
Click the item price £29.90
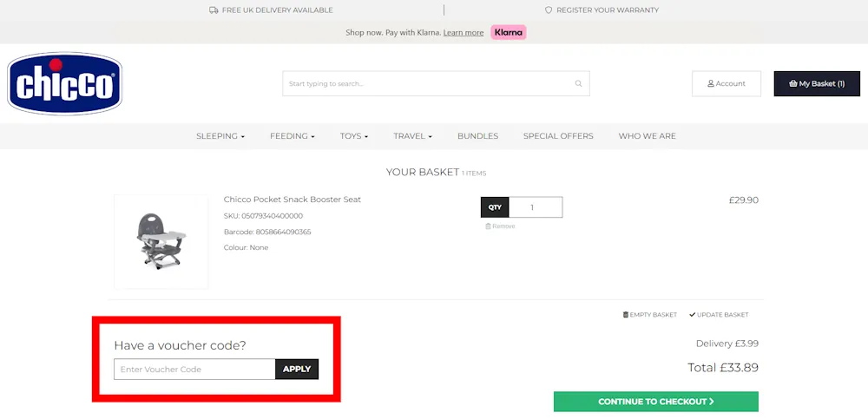(x=744, y=200)
